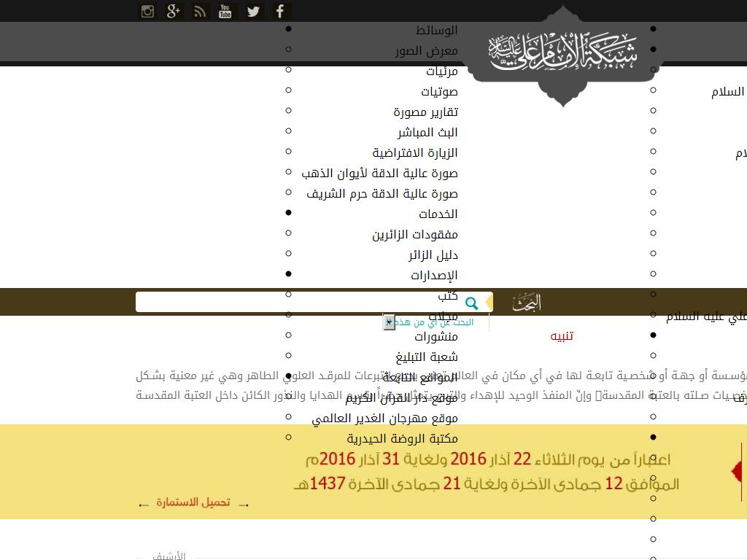Select تقارير مصورة link
This screenshot has width=747, height=560.
(425, 112)
